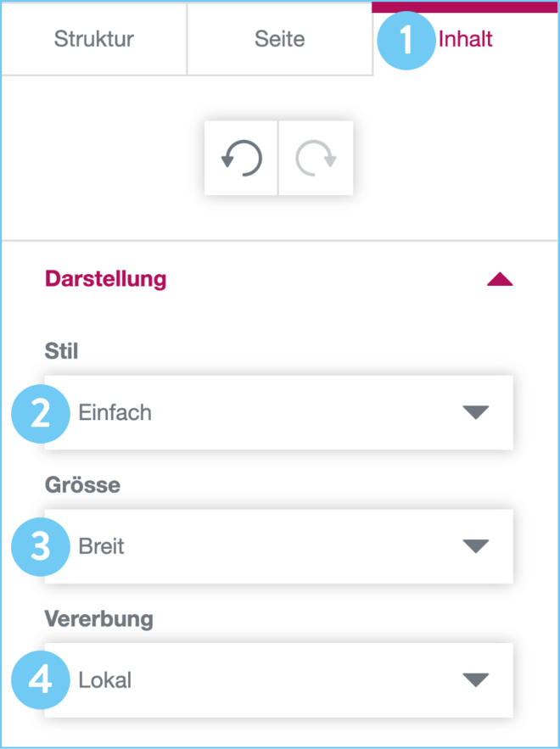Click the Grösse field label
Viewport: 560px width, 749px height.
(82, 485)
